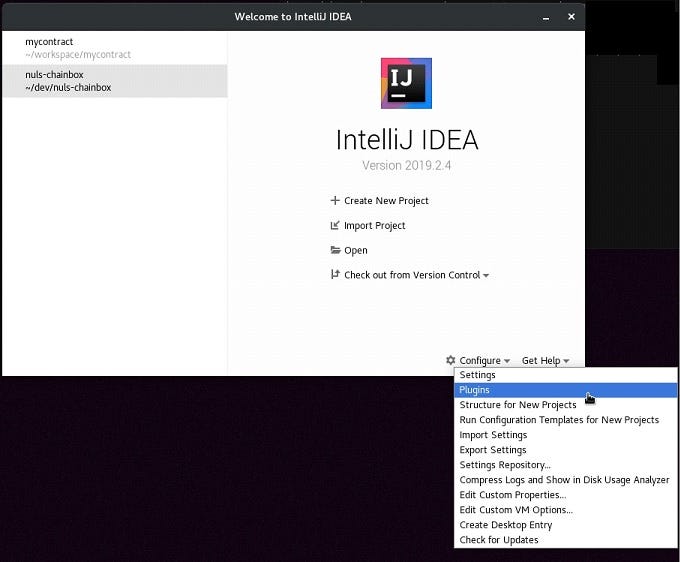Open Edit Custom Properties...

pyautogui.click(x=566, y=495)
